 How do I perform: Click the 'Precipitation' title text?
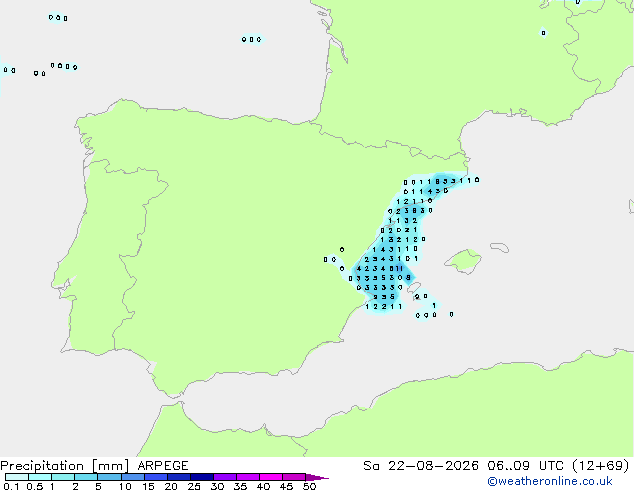click(x=42, y=466)
